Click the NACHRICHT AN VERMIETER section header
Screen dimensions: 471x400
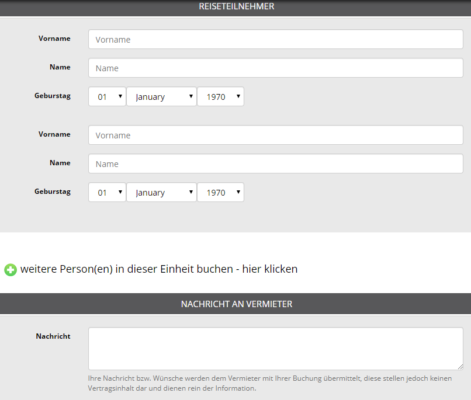coord(235,304)
